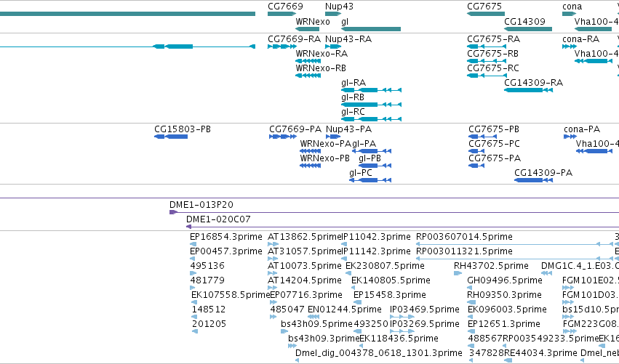The height and width of the screenshot is (364, 619).
Task: Click EST label EP16854.3prime
Action: point(226,237)
